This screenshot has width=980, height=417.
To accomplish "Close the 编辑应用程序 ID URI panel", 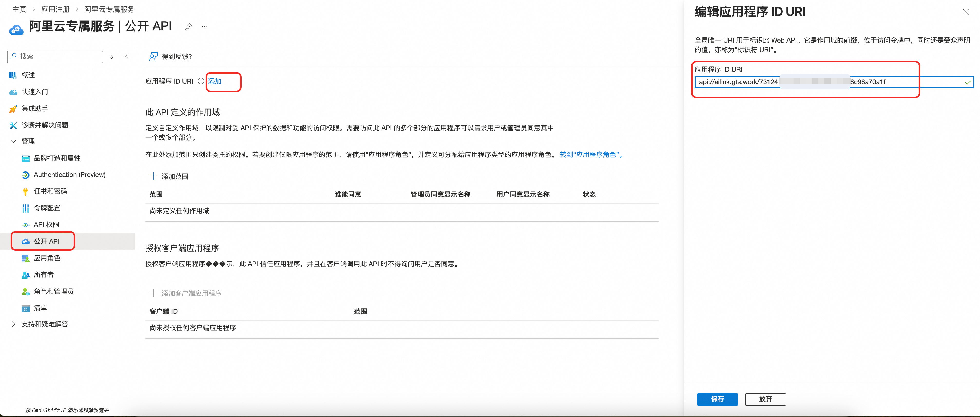I will 966,13.
